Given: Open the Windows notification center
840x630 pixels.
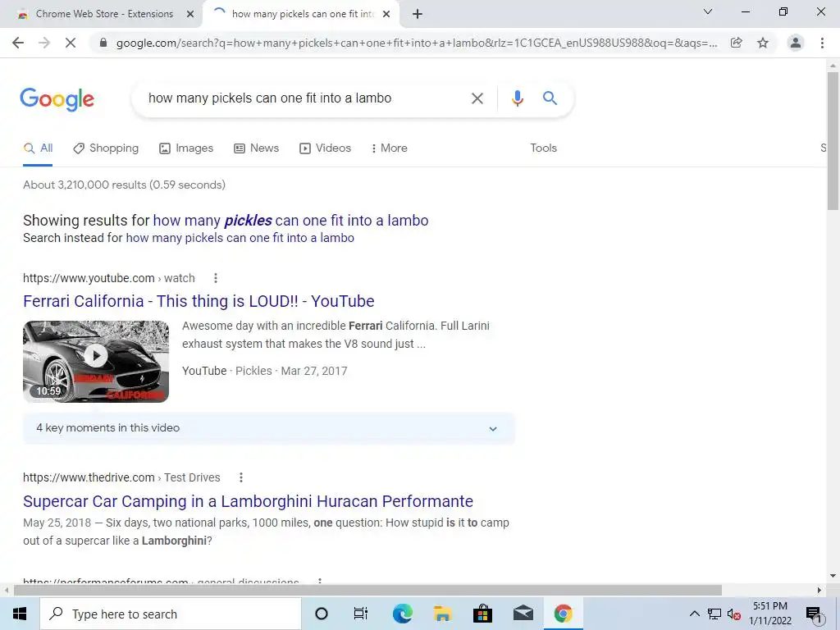Looking at the screenshot, I should pyautogui.click(x=814, y=614).
